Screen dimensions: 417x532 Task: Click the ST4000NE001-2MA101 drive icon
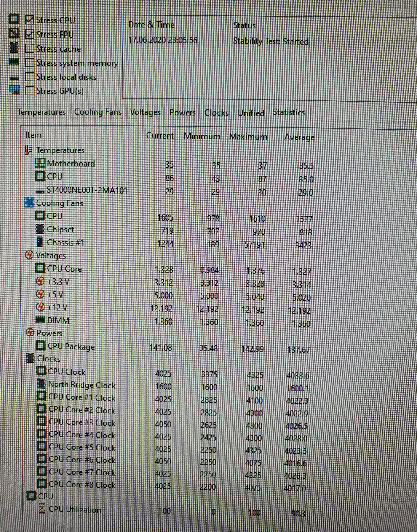pyautogui.click(x=40, y=192)
